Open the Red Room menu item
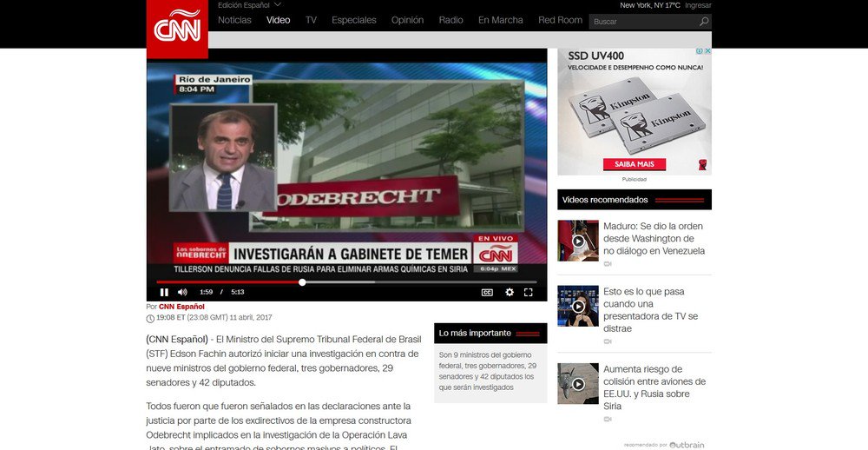Screen dimensions: 868x450 point(560,20)
